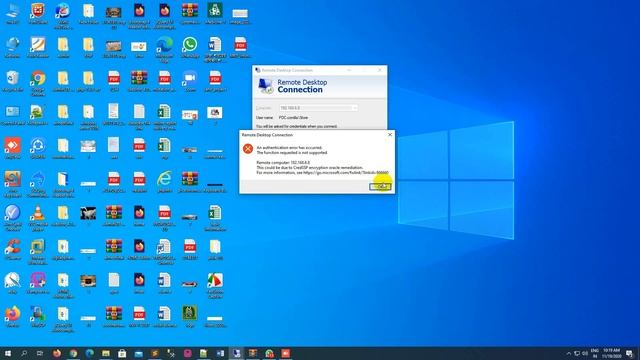The height and width of the screenshot is (360, 640).
Task: Select the Control Panel desktop icon
Action: (x=12, y=115)
